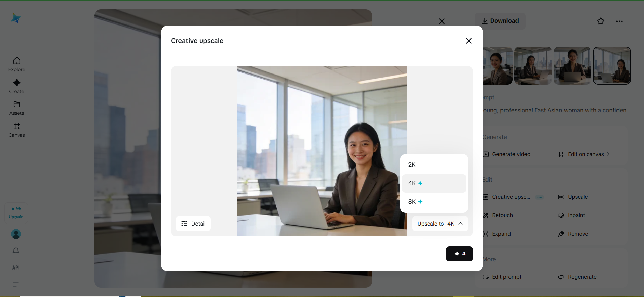Choose the Remove tool

573,234
